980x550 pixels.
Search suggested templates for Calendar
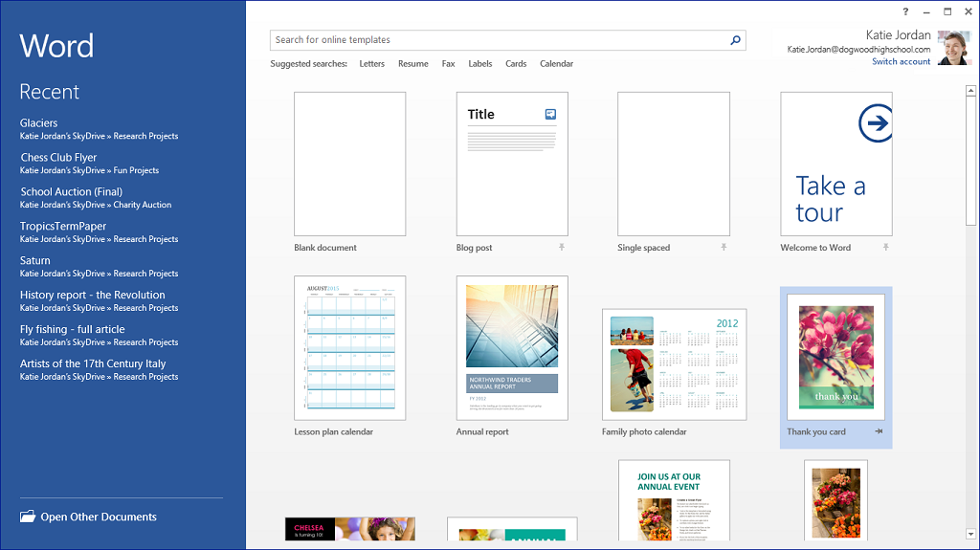[x=556, y=64]
